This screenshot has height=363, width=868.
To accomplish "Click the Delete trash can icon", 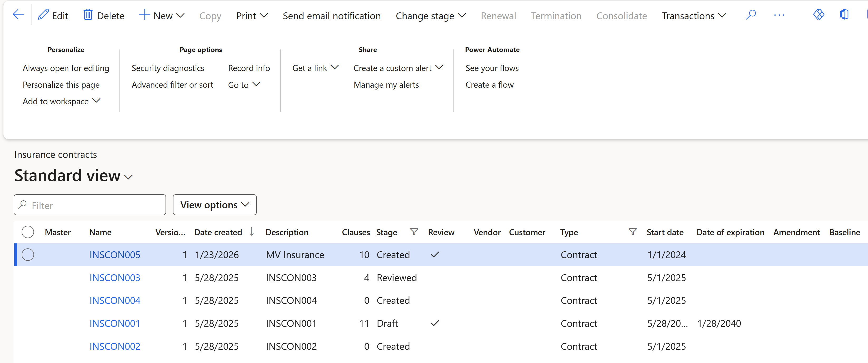I will point(88,15).
